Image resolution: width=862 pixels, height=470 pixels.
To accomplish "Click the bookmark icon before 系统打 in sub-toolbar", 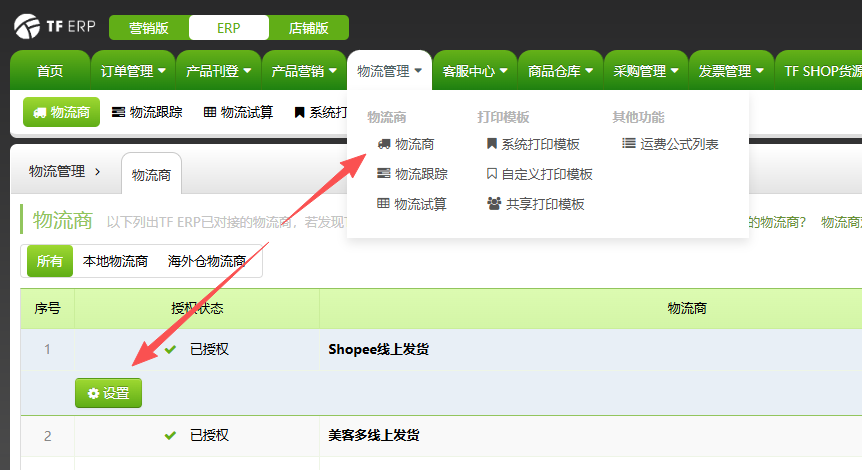I will tap(299, 113).
